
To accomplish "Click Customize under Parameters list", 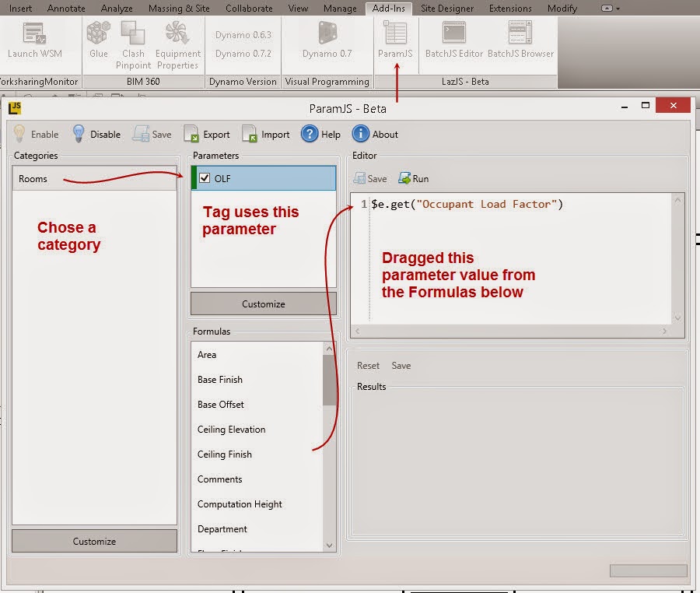I will (264, 304).
